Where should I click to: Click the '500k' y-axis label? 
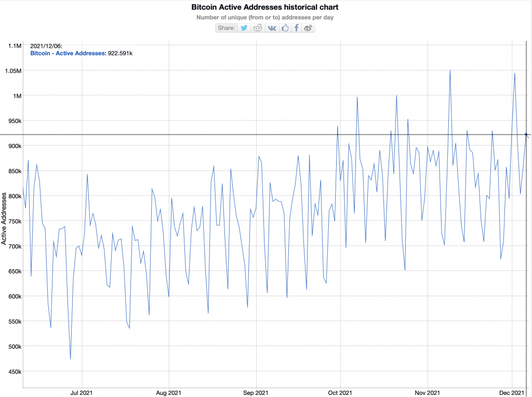click(14, 347)
